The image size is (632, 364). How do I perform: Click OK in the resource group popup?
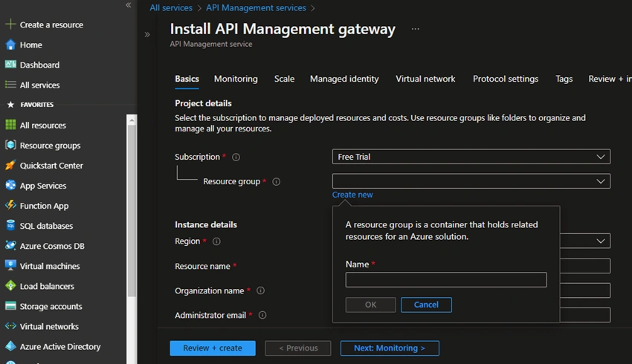click(370, 305)
